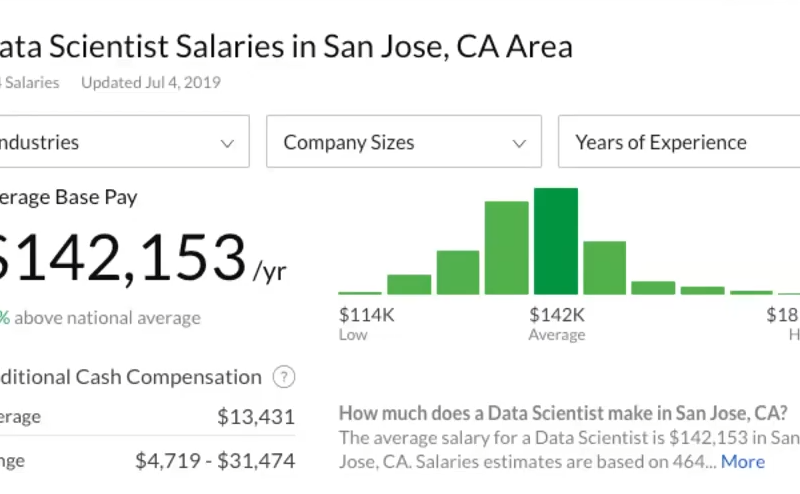Select the third histogram bar from the left
This screenshot has width=800, height=494.
[458, 272]
